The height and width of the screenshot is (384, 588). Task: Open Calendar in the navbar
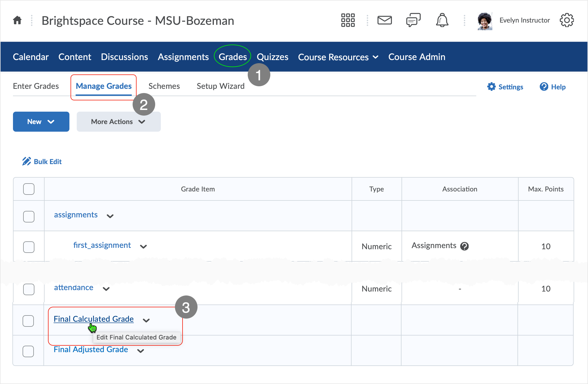[31, 57]
